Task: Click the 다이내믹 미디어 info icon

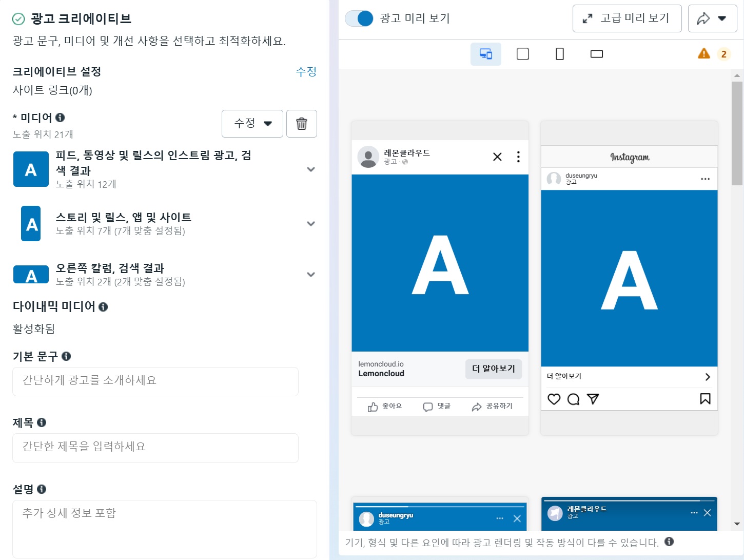Action: 103,307
